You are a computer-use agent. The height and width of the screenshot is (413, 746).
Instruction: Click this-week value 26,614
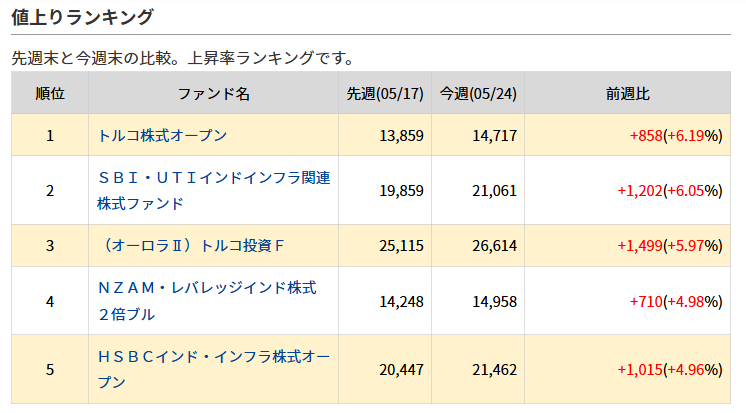(x=495, y=246)
